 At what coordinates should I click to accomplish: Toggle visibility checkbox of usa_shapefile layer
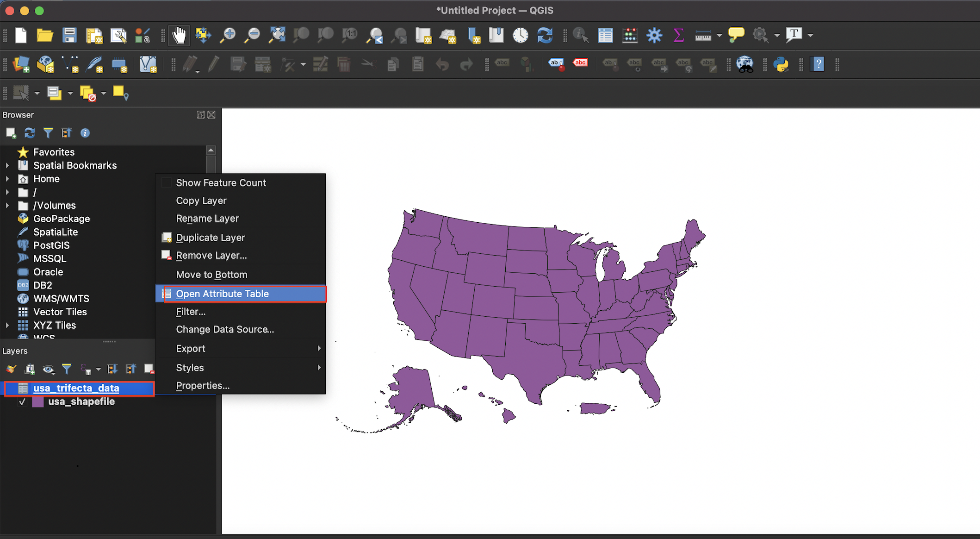(x=22, y=402)
